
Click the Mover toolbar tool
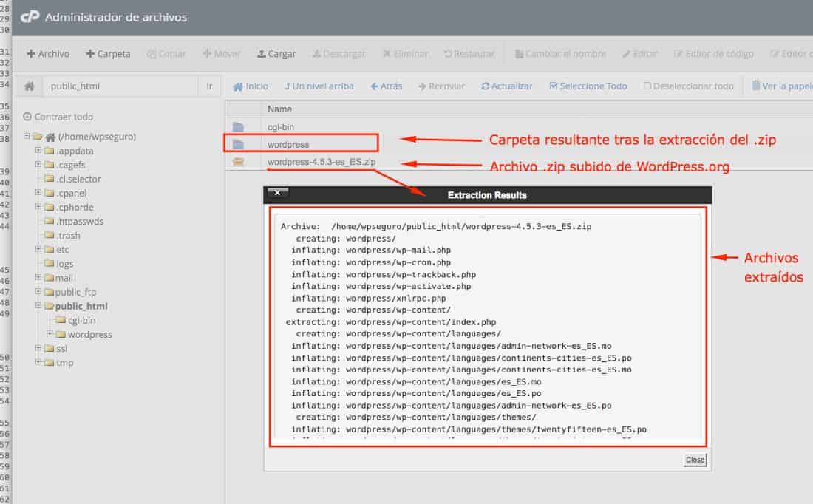[222, 54]
